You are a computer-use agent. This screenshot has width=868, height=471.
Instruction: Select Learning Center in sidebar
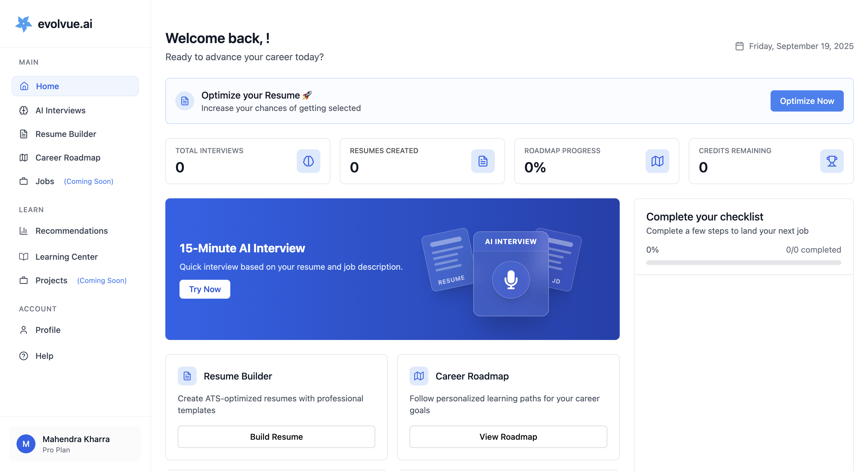[66, 257]
